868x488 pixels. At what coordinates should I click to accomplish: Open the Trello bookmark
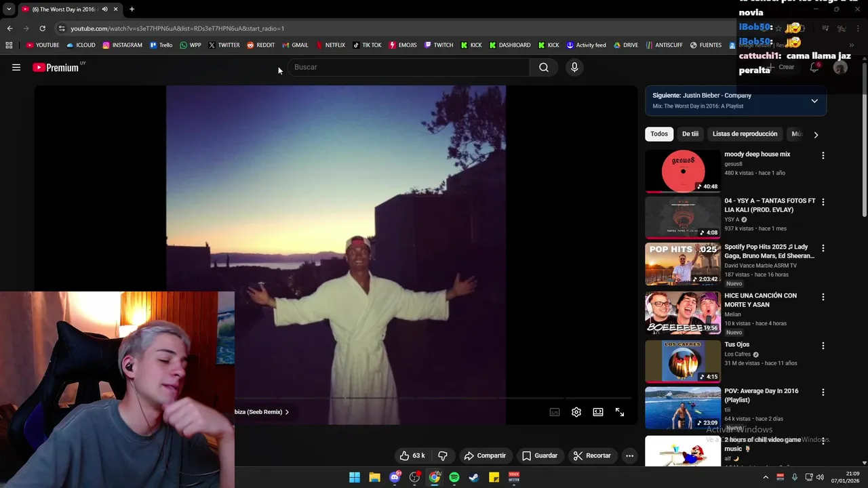[x=161, y=45]
